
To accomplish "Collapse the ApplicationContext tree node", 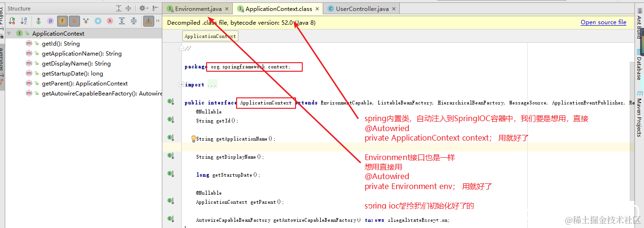I will (9, 34).
